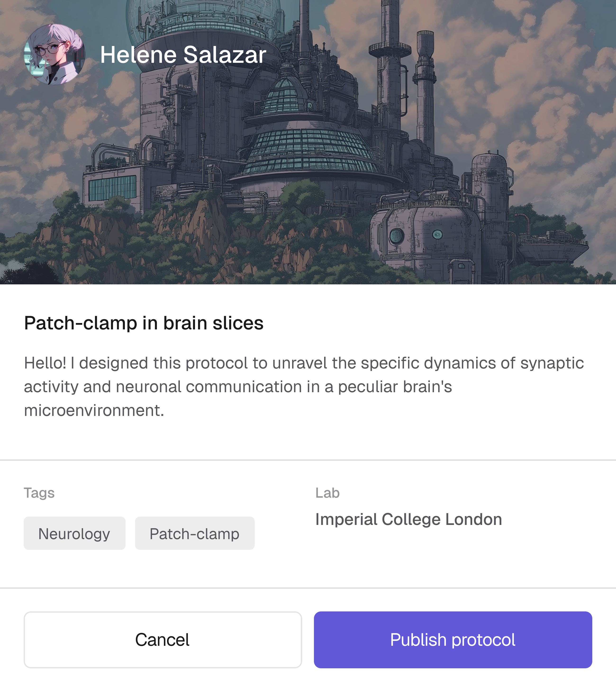Click the author name Helene Salazar
This screenshot has height=692, width=616.
tap(183, 55)
